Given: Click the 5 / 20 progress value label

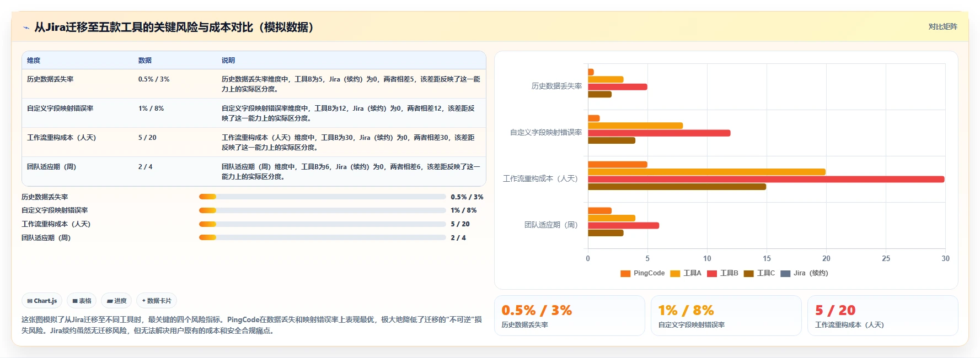Looking at the screenshot, I should coord(460,224).
